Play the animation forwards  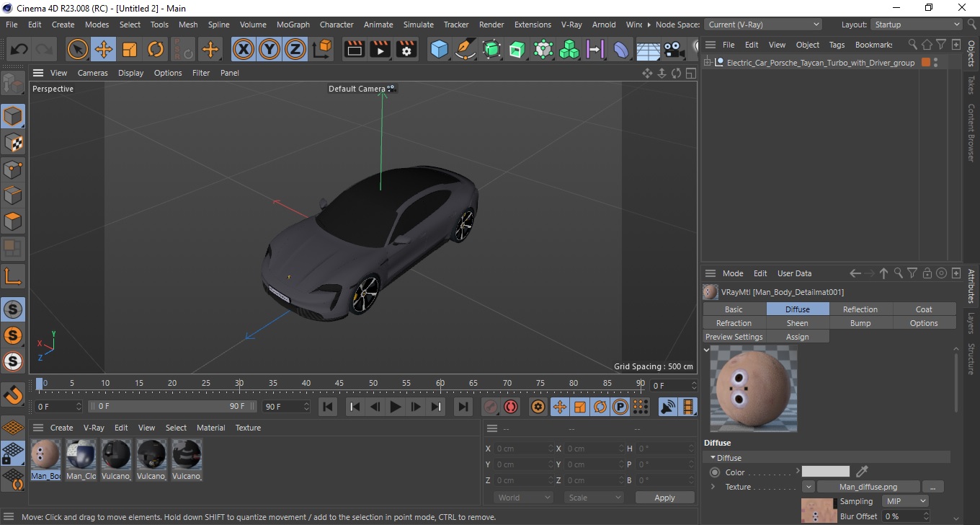click(395, 407)
